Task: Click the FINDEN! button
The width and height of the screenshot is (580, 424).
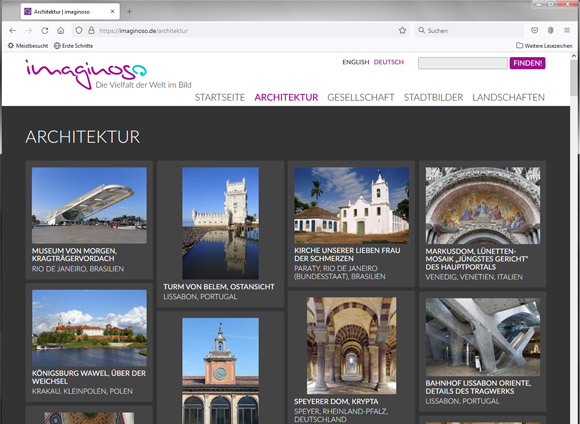Action: click(x=527, y=63)
